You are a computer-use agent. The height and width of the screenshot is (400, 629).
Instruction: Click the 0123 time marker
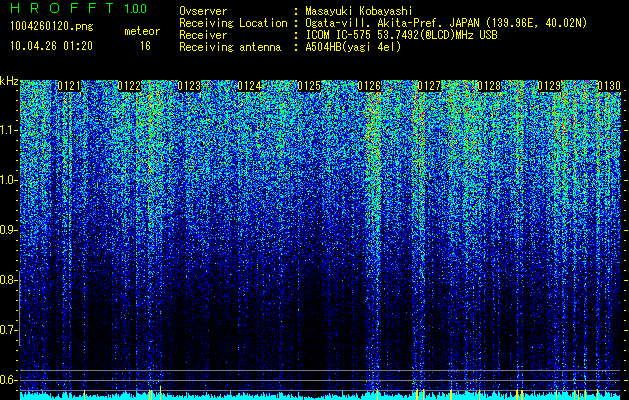[189, 86]
